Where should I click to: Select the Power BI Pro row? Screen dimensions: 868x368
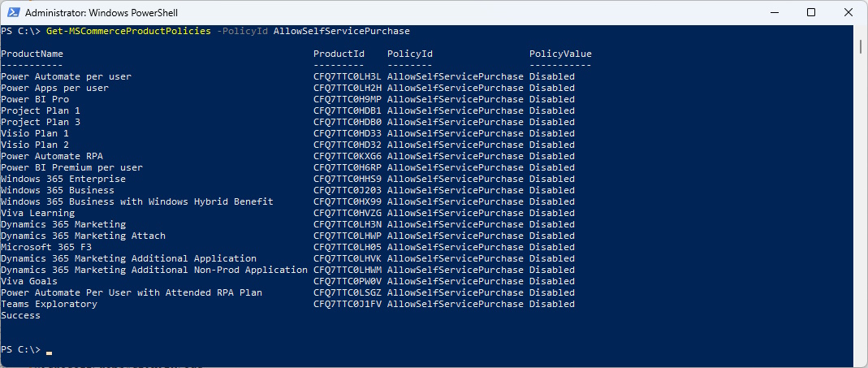coord(288,99)
